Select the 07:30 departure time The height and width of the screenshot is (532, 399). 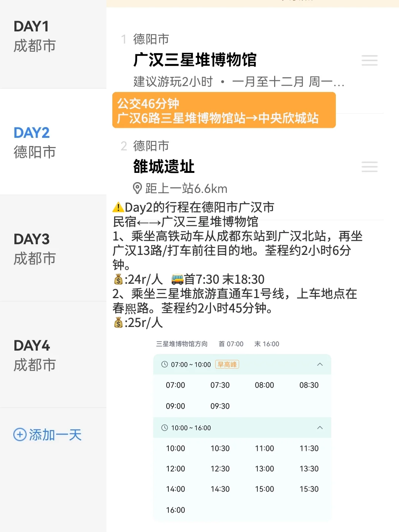[220, 385]
